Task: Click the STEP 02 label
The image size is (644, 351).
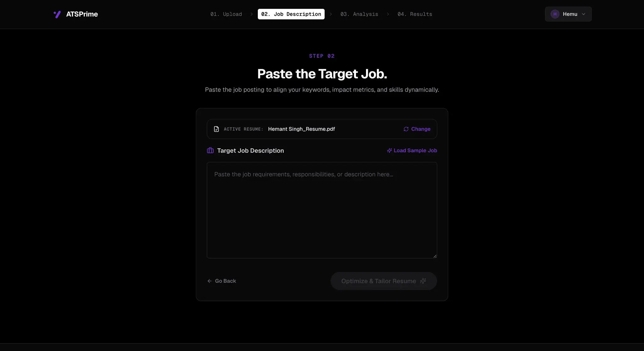Action: 322,56
